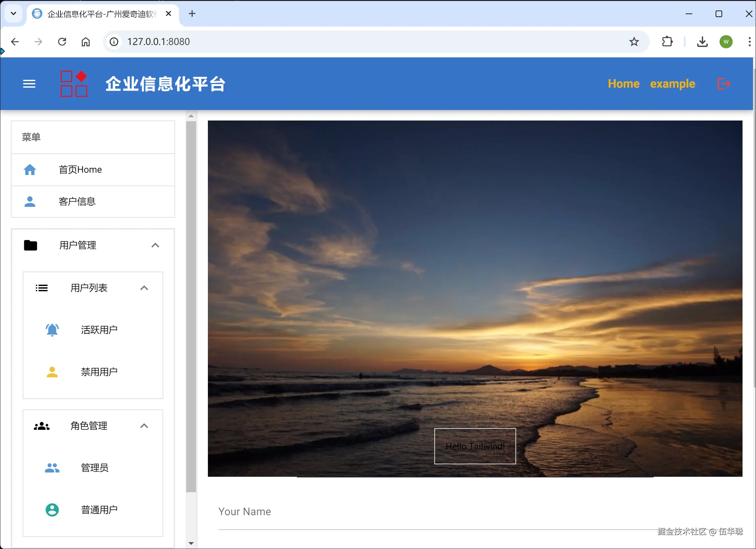This screenshot has width=756, height=549.
Task: Click the blue home icon in sidebar
Action: click(x=30, y=170)
